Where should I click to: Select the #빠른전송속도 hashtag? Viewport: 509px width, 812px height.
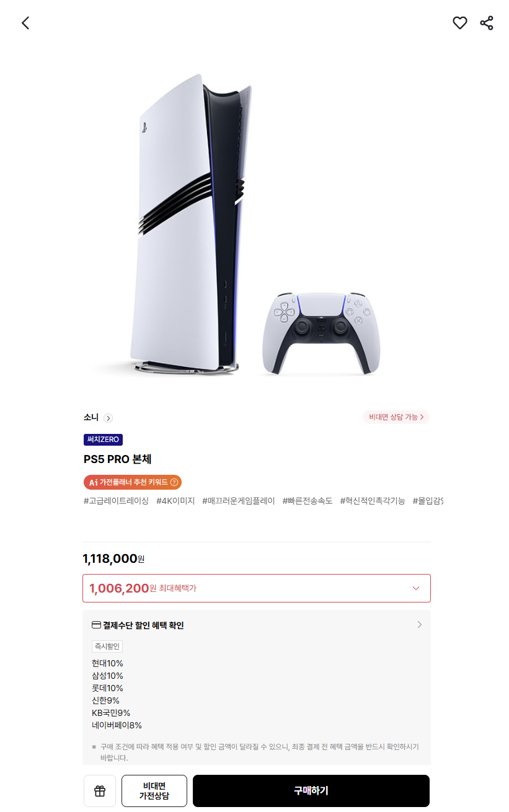308,501
